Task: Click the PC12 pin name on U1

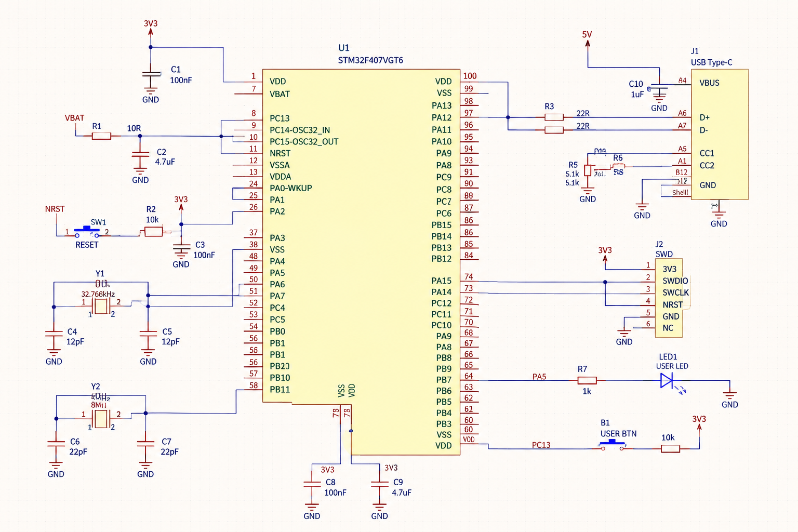Action: (442, 303)
